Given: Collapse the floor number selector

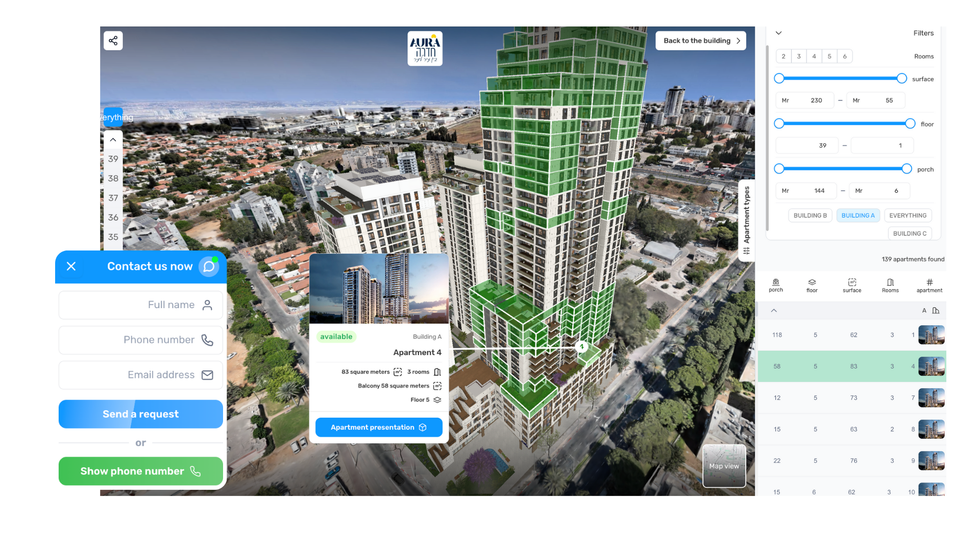Looking at the screenshot, I should tap(113, 139).
